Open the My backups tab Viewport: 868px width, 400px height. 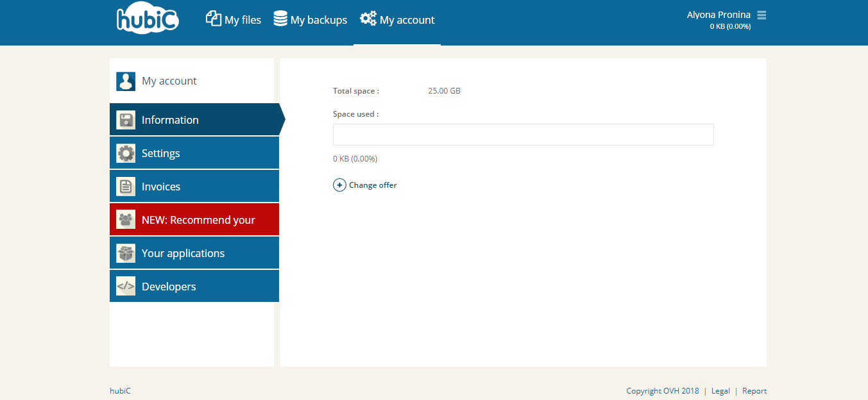pyautogui.click(x=311, y=20)
